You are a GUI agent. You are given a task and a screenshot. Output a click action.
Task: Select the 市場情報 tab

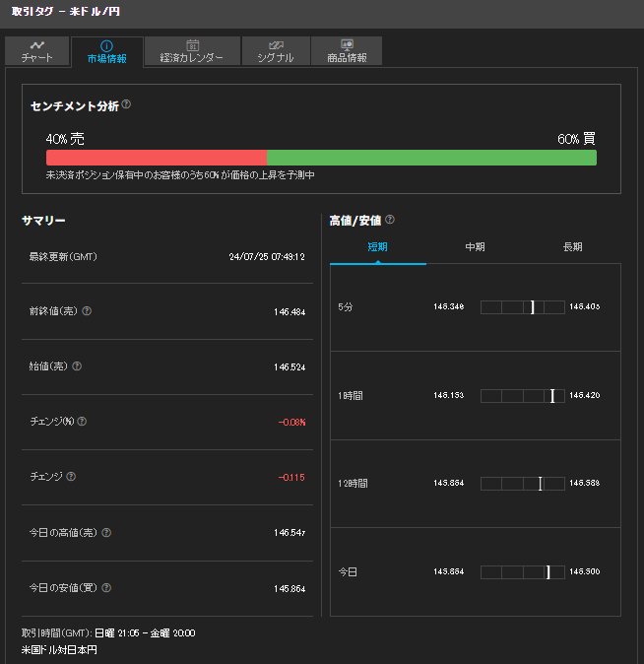(x=107, y=51)
